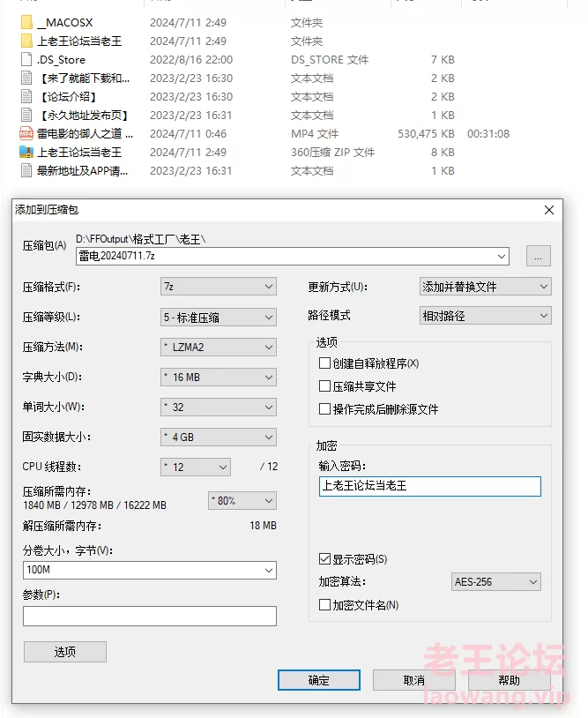Click the 选项 button
This screenshot has height=718, width=588.
coord(65,652)
